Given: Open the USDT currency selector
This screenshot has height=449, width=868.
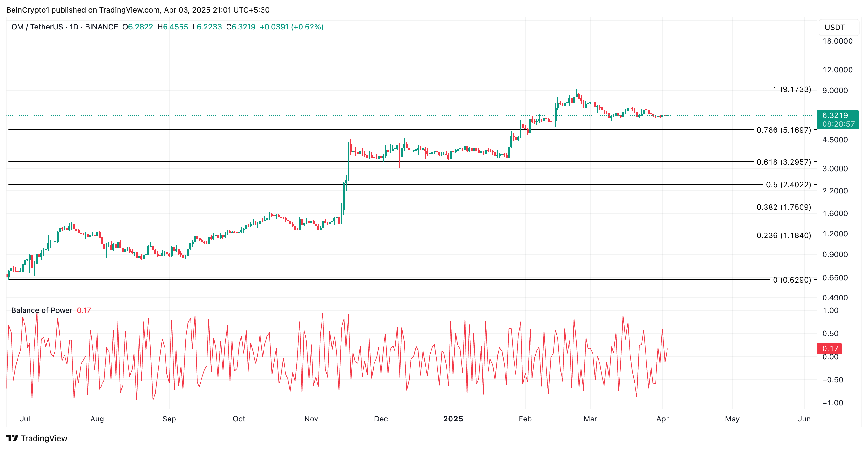Looking at the screenshot, I should (x=835, y=28).
